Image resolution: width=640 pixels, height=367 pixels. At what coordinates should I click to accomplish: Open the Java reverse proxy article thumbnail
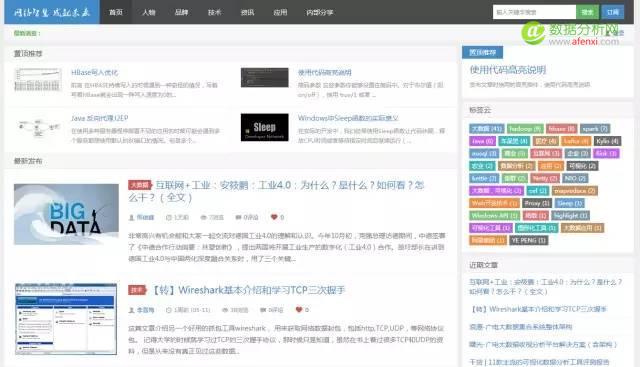pos(38,127)
